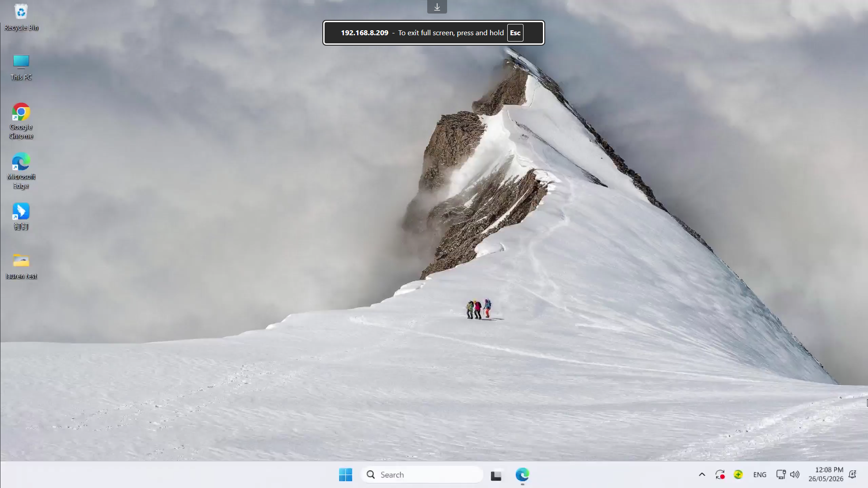Click the green-yellow round tray icon
The image size is (868, 488).
click(738, 474)
